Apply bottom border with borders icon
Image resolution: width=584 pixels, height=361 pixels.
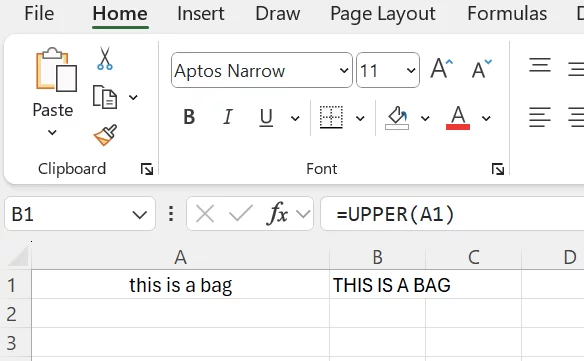(331, 117)
